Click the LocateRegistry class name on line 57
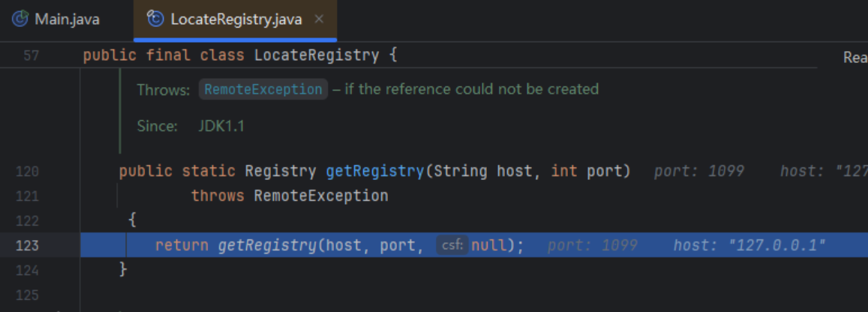 [x=316, y=55]
